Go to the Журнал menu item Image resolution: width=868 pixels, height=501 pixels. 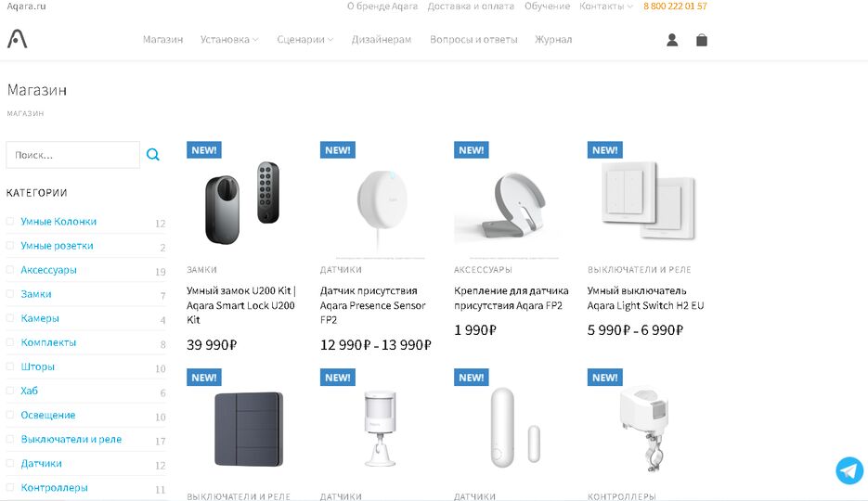click(553, 39)
